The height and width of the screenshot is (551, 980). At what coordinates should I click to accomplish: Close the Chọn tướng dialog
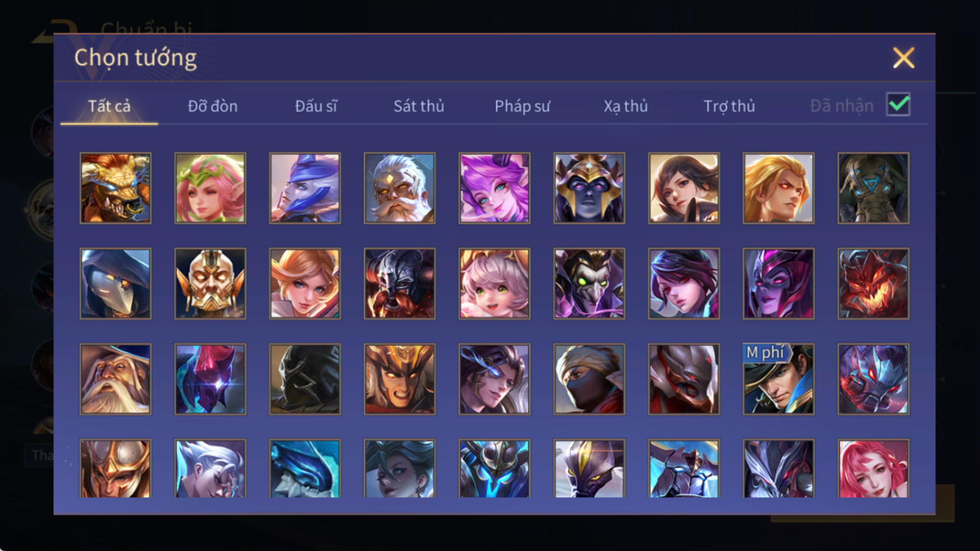(x=903, y=58)
